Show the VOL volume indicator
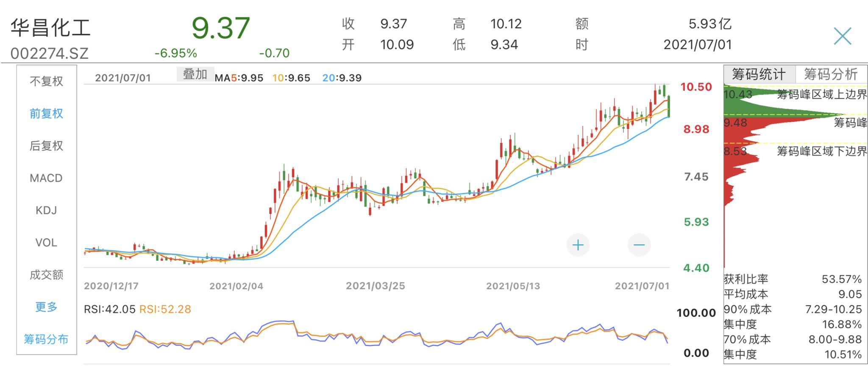 pos(46,243)
